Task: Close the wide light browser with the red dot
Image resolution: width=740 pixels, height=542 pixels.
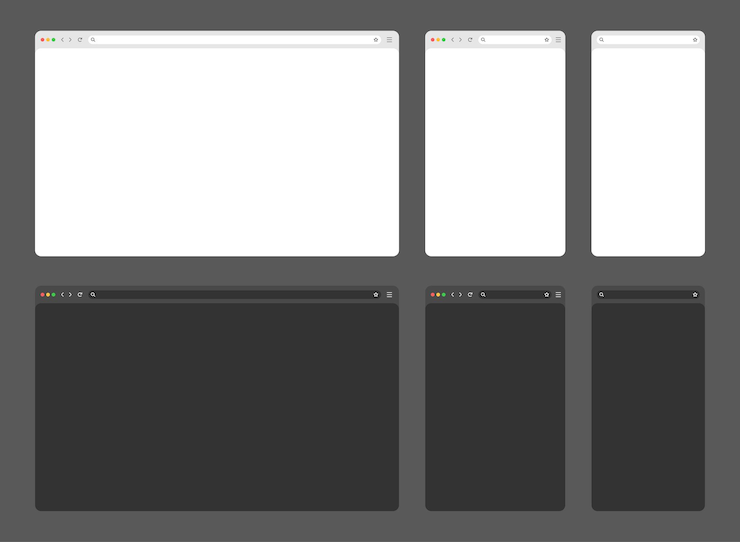Action: point(42,40)
